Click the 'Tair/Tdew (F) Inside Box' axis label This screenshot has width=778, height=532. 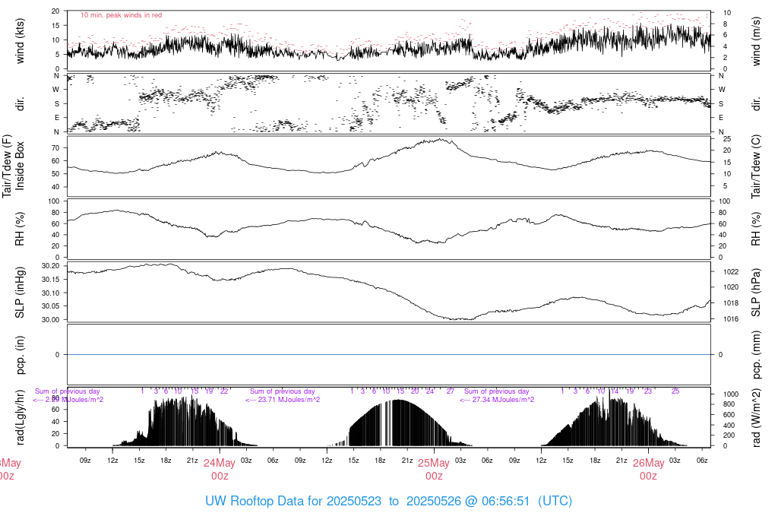[13, 166]
